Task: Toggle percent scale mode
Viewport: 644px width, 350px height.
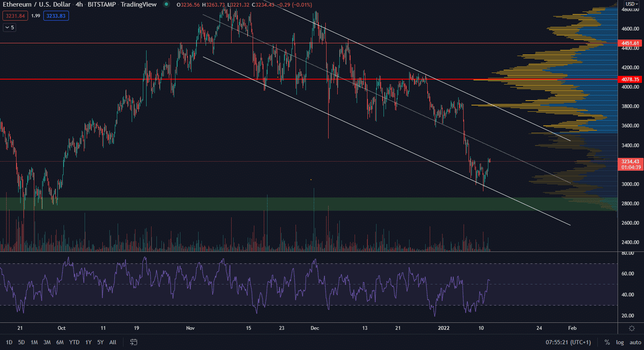Action: [x=607, y=342]
